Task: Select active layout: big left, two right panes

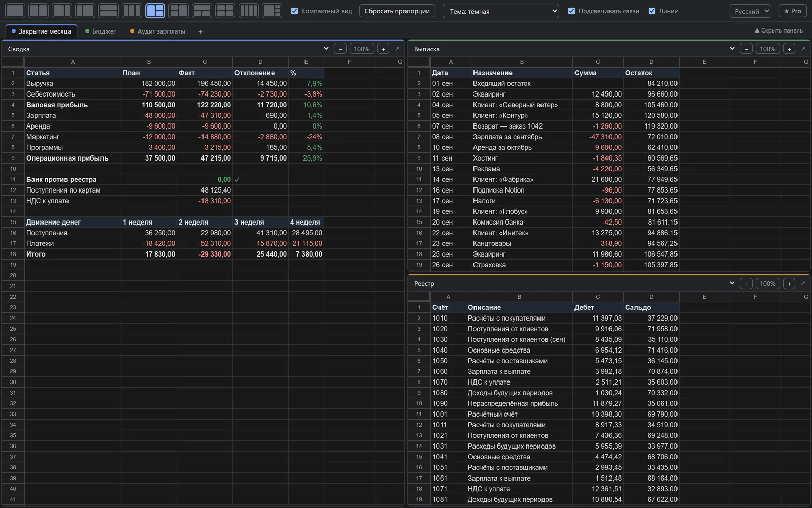Action: click(x=155, y=11)
